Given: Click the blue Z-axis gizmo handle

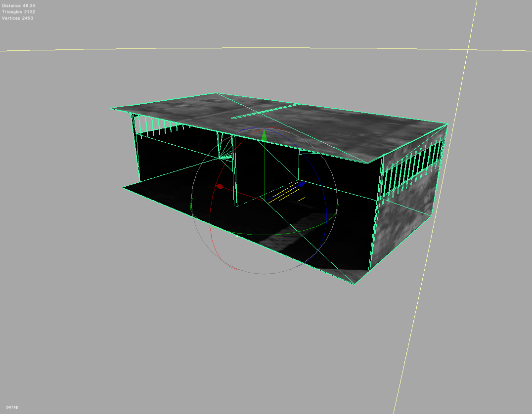Looking at the screenshot, I should point(302,184).
